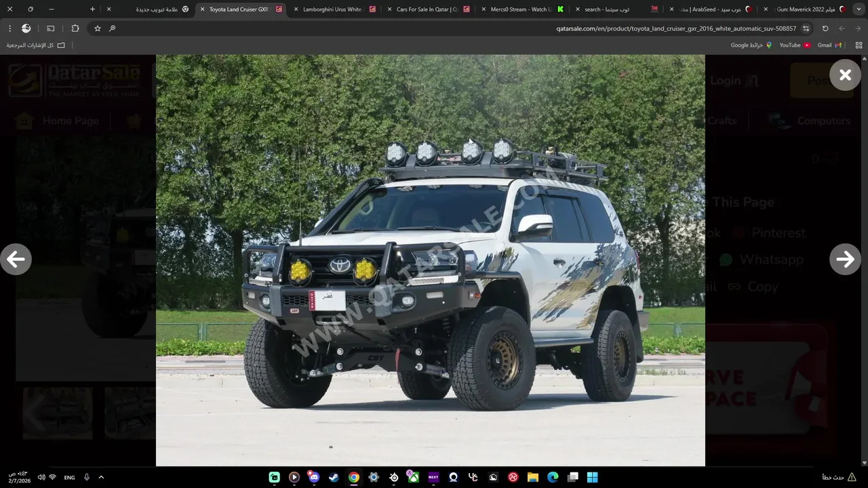The height and width of the screenshot is (488, 868).
Task: Open Microsoft Edge from taskbar
Action: [x=553, y=477]
